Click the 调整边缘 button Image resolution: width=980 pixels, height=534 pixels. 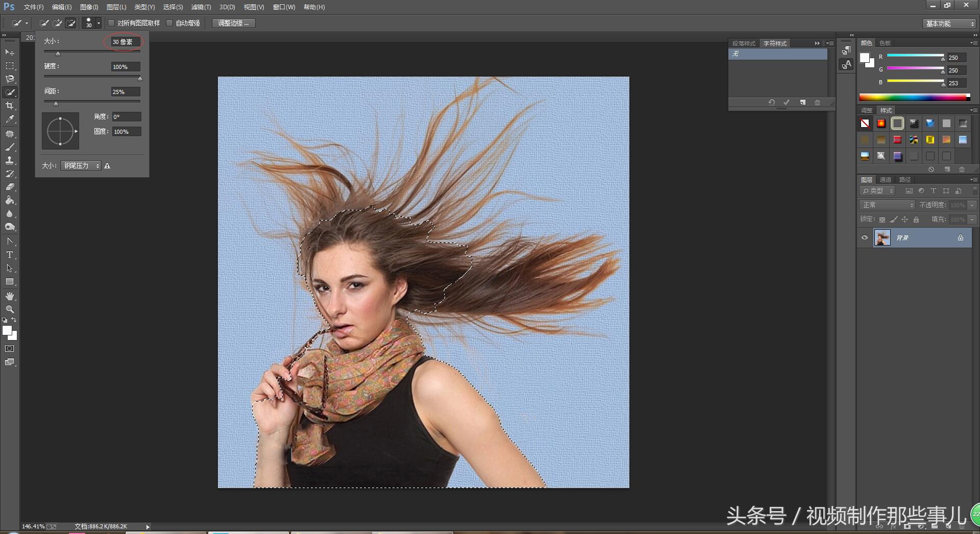pyautogui.click(x=233, y=23)
